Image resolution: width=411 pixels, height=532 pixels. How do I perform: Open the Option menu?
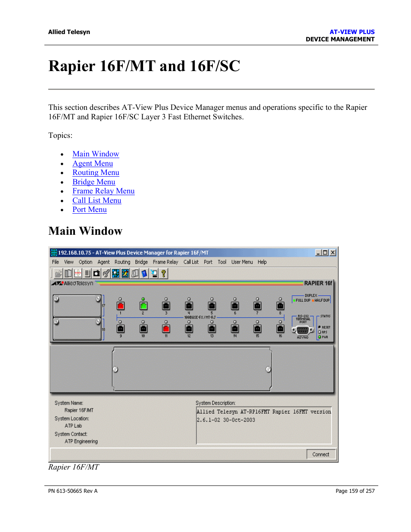(85, 262)
